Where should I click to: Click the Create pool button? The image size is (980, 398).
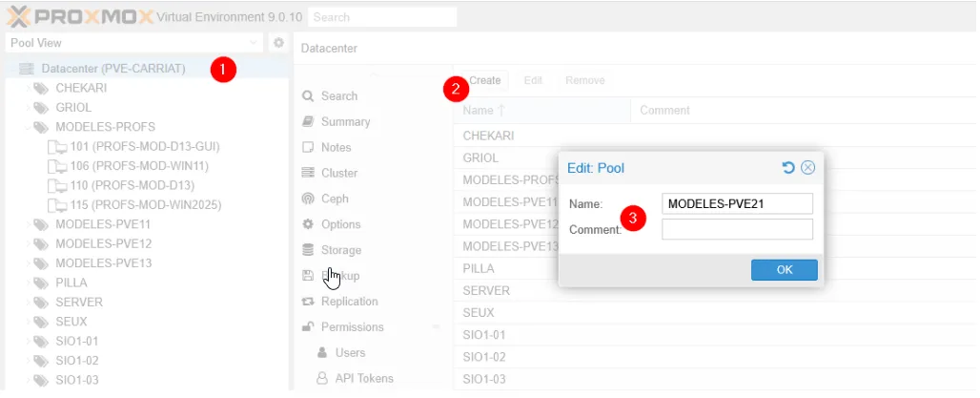coord(483,80)
